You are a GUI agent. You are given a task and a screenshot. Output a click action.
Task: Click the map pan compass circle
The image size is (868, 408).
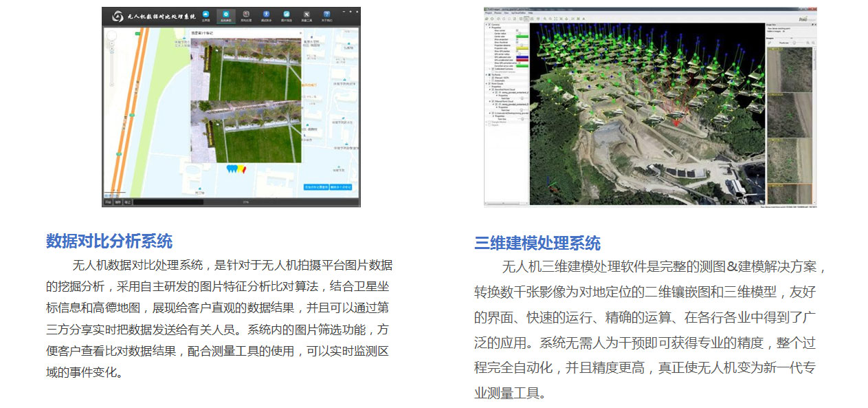(111, 35)
